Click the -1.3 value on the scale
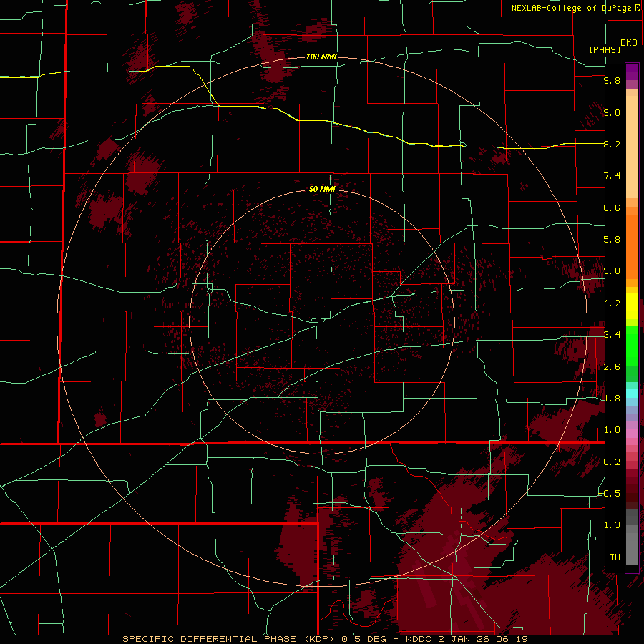Viewport: 644px width, 644px height. point(609,525)
